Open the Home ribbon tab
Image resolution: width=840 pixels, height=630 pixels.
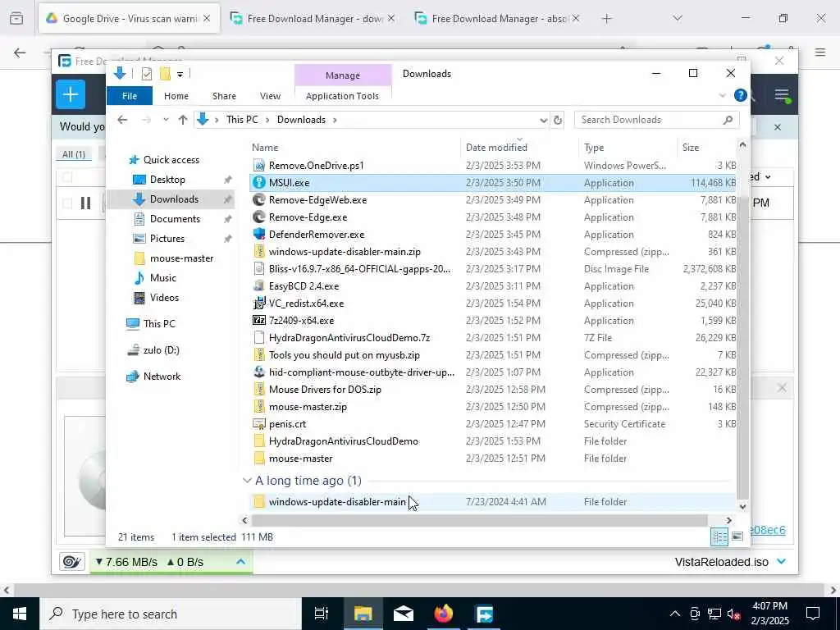point(176,96)
